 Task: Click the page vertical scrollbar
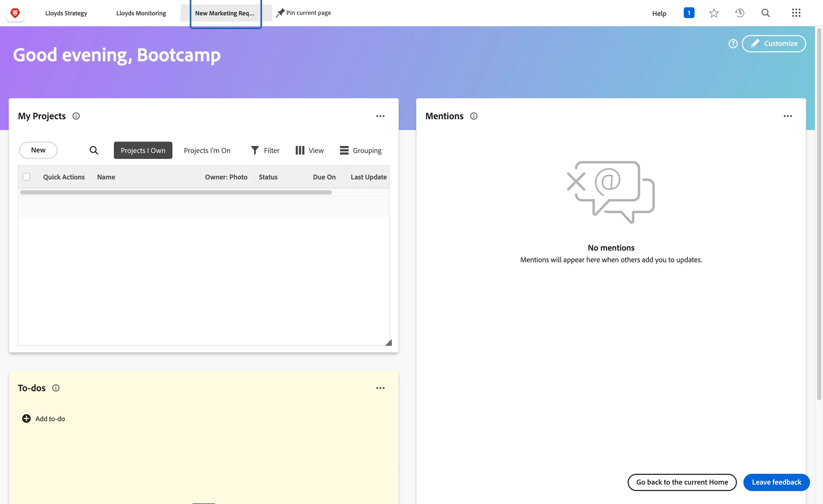(819, 214)
